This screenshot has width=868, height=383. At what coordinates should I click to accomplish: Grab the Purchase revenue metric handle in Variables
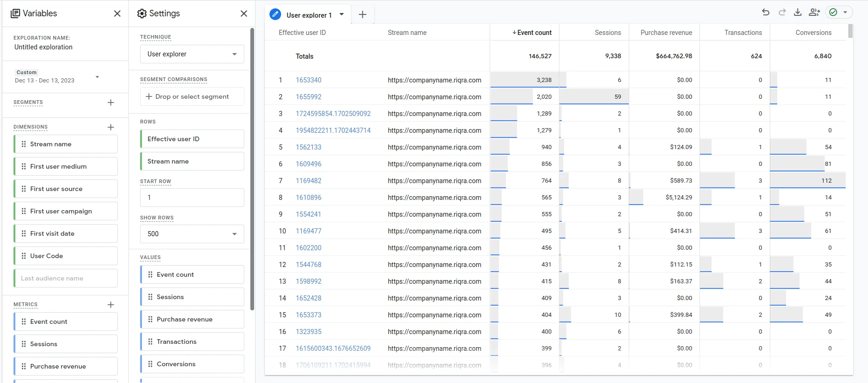coord(24,366)
